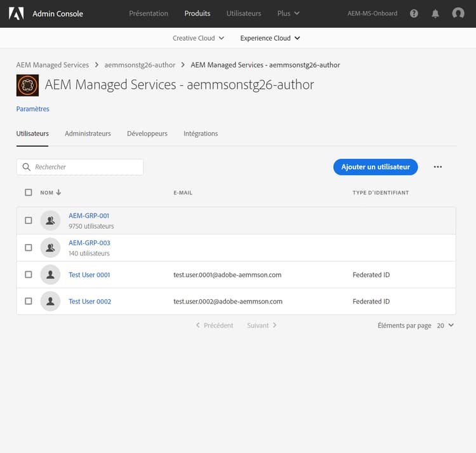Image resolution: width=476 pixels, height=453 pixels.
Task: Toggle the select-all checkbox in header
Action: pos(29,193)
